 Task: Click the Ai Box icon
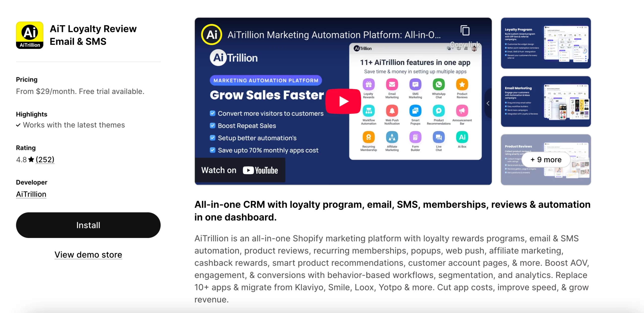point(462,137)
